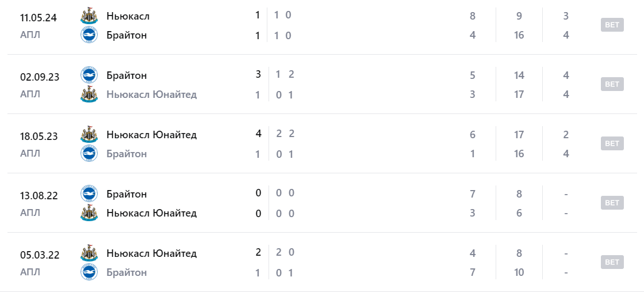Click Newcastle crest in 11.05.24 match

(89, 16)
